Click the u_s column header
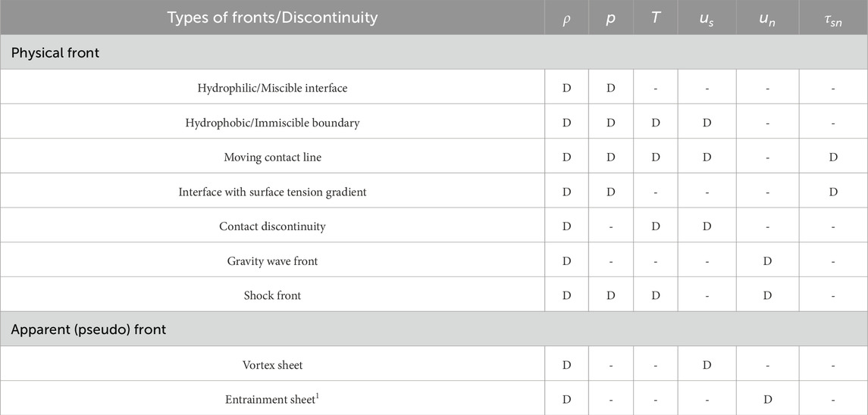This screenshot has height=415, width=868. (707, 19)
